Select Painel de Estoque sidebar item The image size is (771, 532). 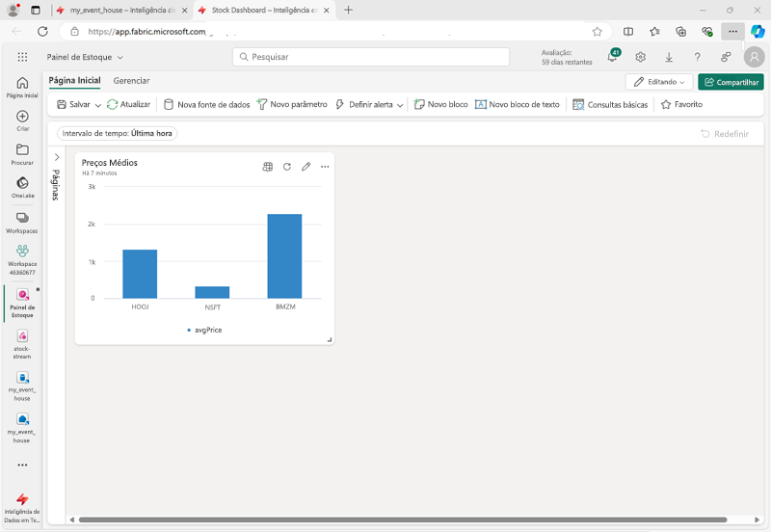click(22, 304)
